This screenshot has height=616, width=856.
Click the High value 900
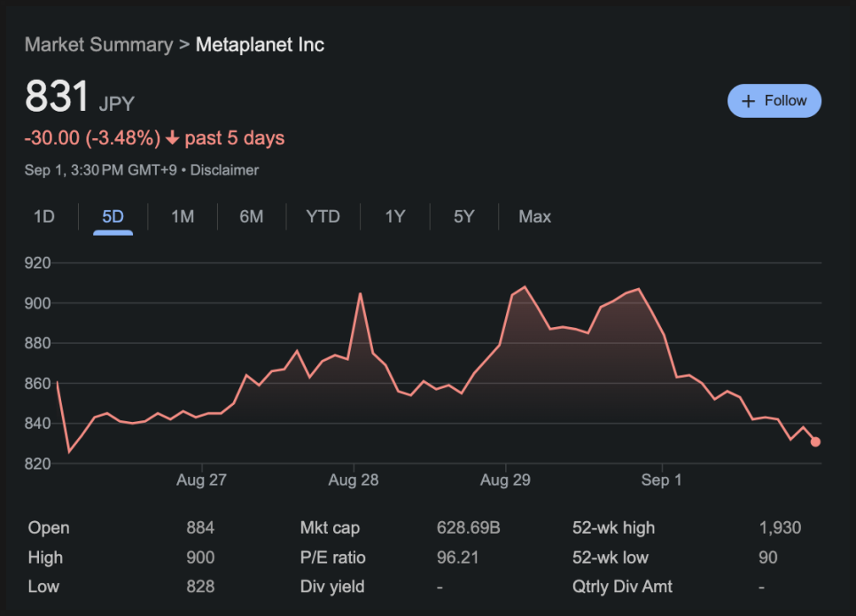click(200, 558)
